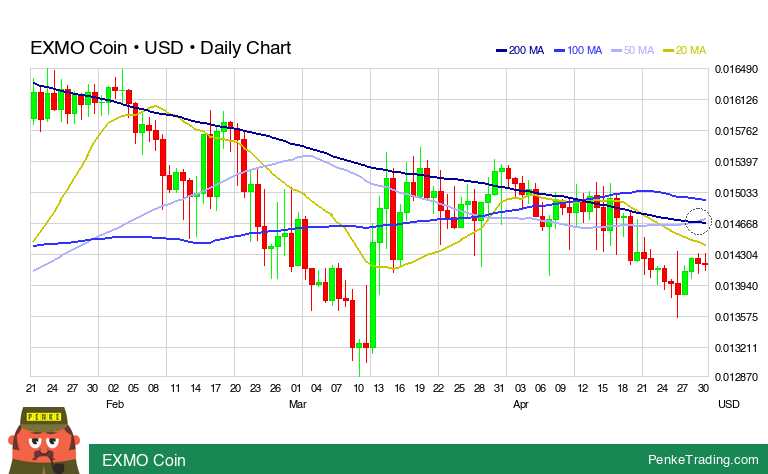Image resolution: width=768 pixels, height=474 pixels.
Task: Click the date label 10 under the March low
Action: coord(359,388)
